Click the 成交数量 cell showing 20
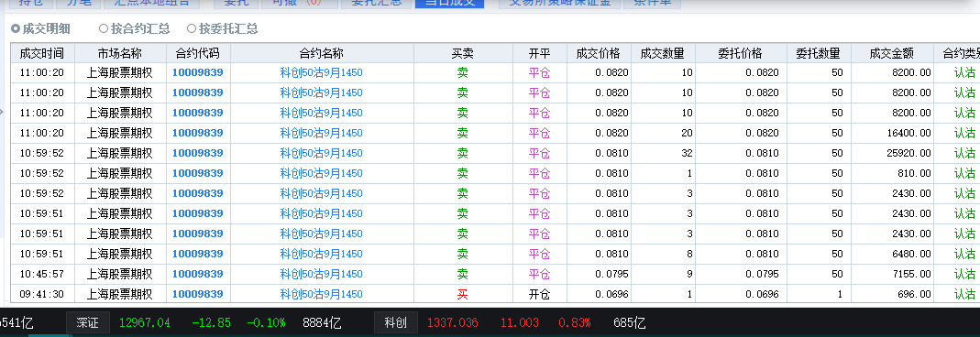This screenshot has height=337, width=980. point(663,133)
